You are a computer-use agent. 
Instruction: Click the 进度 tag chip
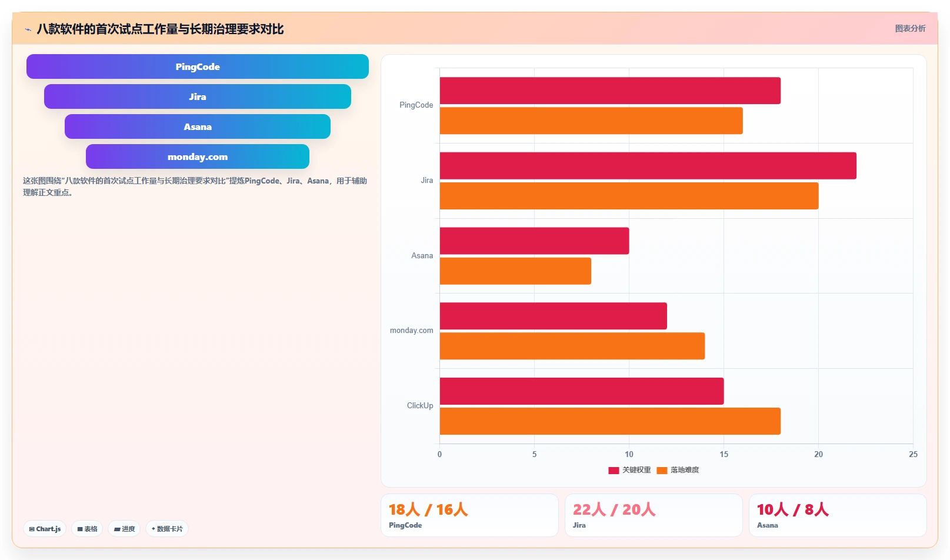pos(124,529)
